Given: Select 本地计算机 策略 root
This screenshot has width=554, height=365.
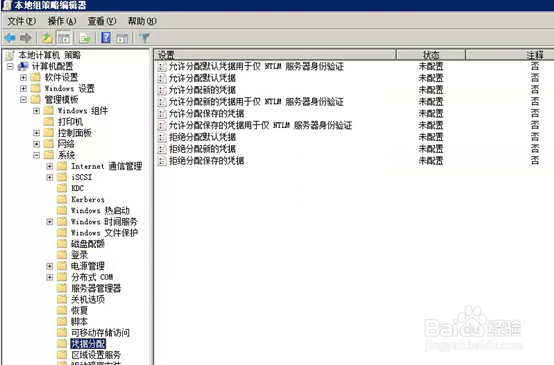Looking at the screenshot, I should tap(49, 55).
